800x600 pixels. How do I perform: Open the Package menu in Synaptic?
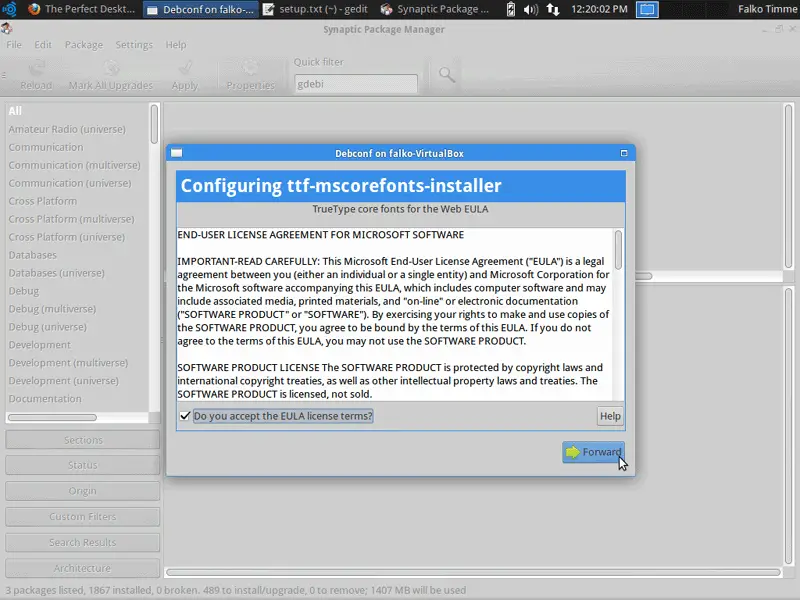(x=84, y=45)
